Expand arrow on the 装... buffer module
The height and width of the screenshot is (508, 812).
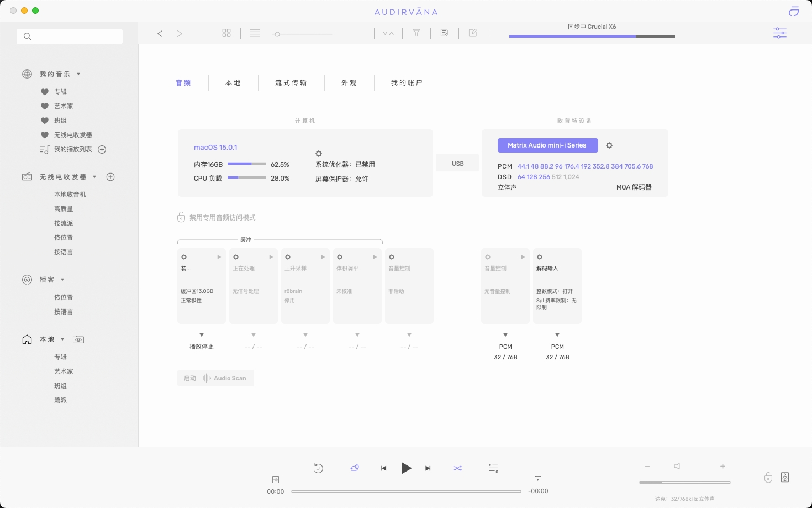pos(219,257)
